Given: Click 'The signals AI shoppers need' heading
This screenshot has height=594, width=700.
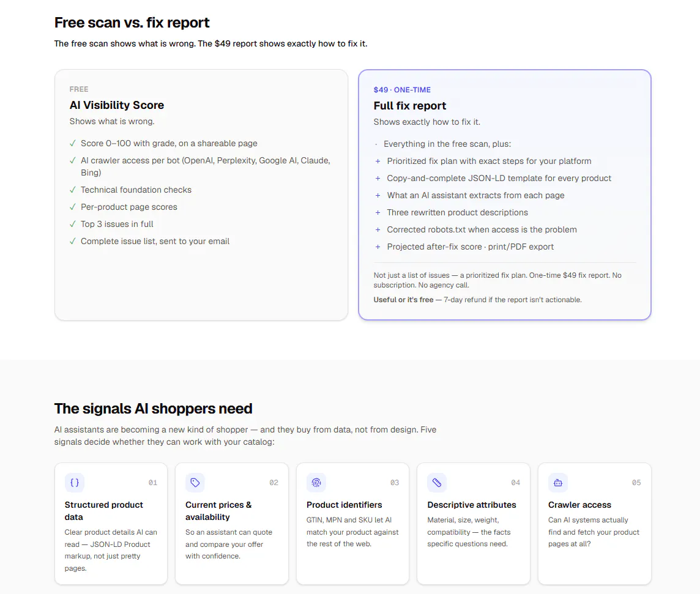Looking at the screenshot, I should coord(153,409).
